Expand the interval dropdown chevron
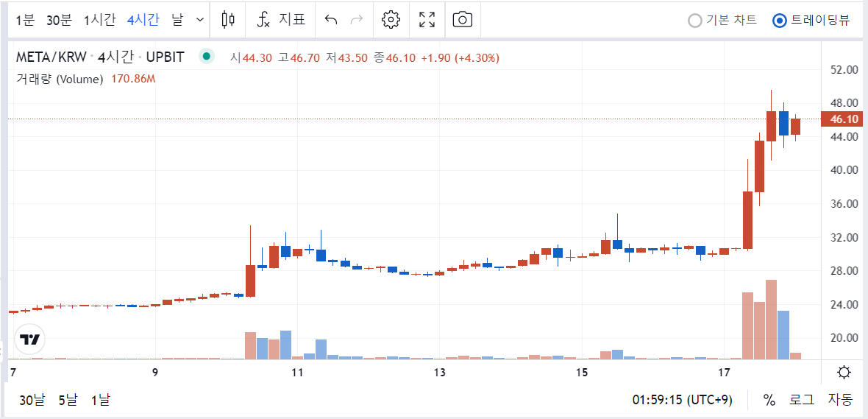The width and height of the screenshot is (868, 419). point(200,20)
